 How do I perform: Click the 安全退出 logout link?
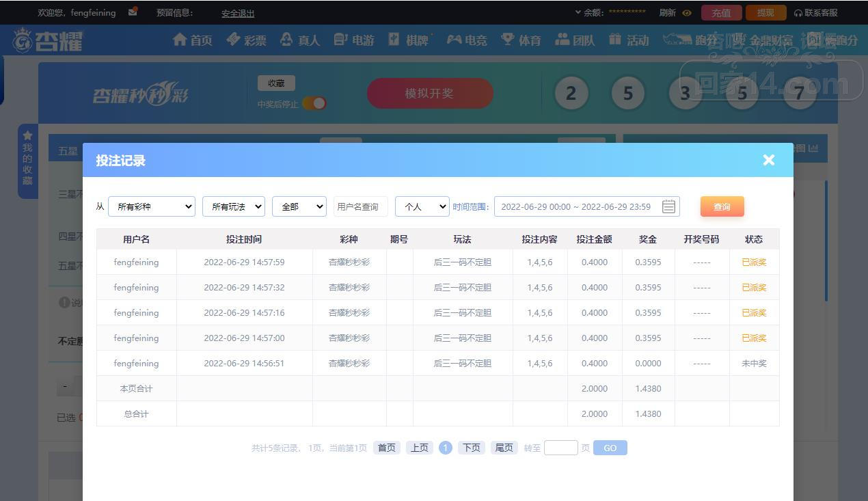coord(238,13)
